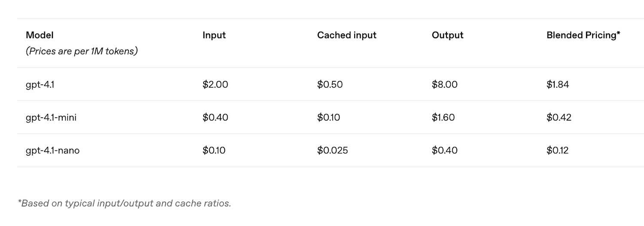Image resolution: width=644 pixels, height=226 pixels.
Task: Select the $0.50 cached input price
Action: 330,85
